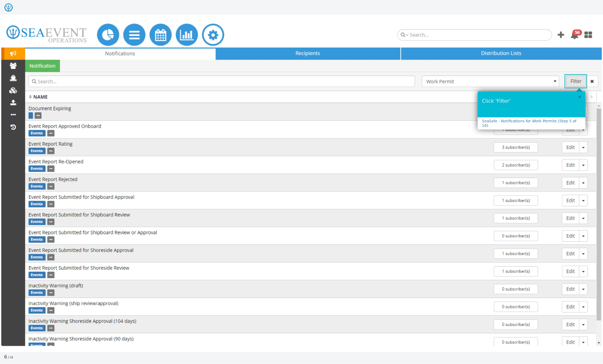Select the cubes sidebar icon
Viewport: 603px width, 364px height.
coord(13,90)
